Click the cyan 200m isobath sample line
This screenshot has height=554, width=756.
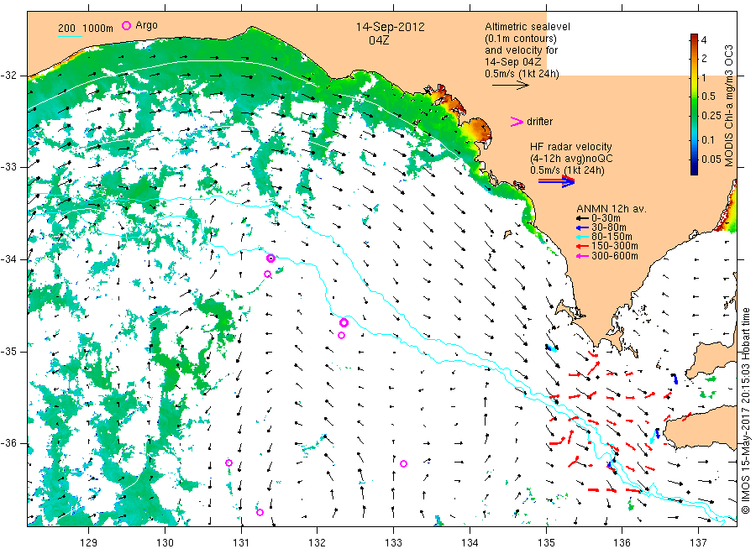70,35
